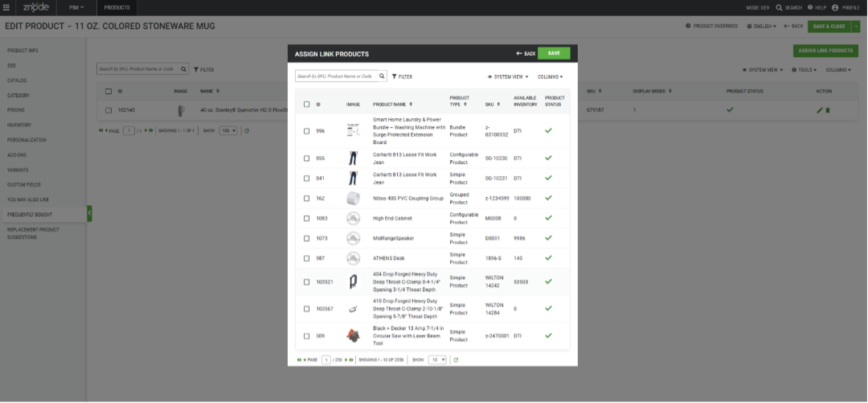Click the dialog search input field
The width and height of the screenshot is (868, 403).
click(336, 76)
